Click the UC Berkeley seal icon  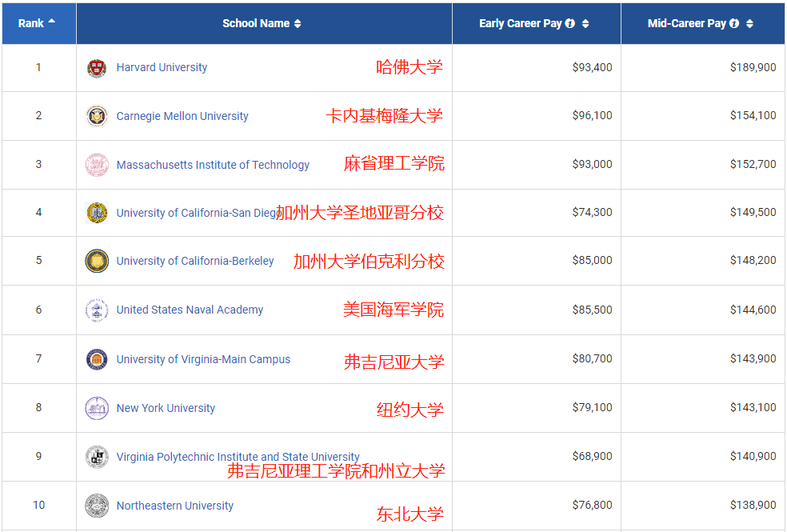pos(97,261)
